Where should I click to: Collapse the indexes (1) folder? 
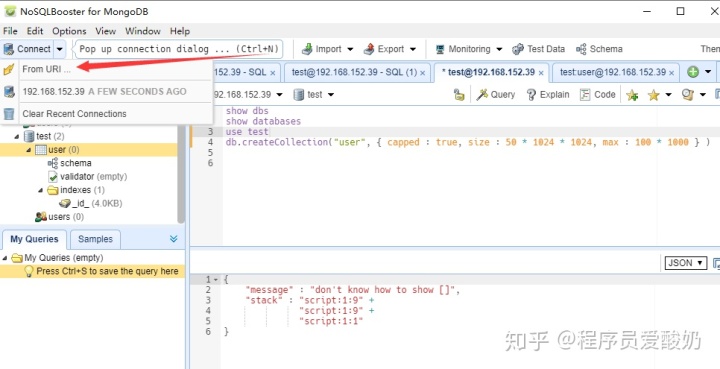click(41, 190)
